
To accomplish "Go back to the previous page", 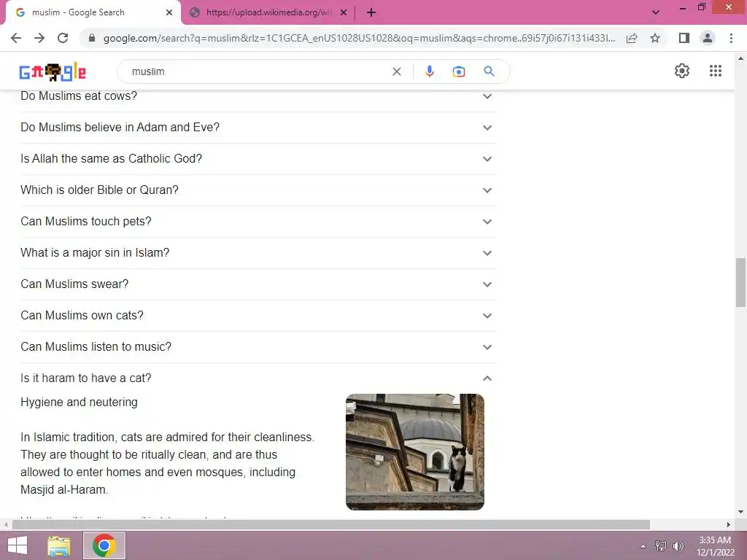I will point(16,38).
